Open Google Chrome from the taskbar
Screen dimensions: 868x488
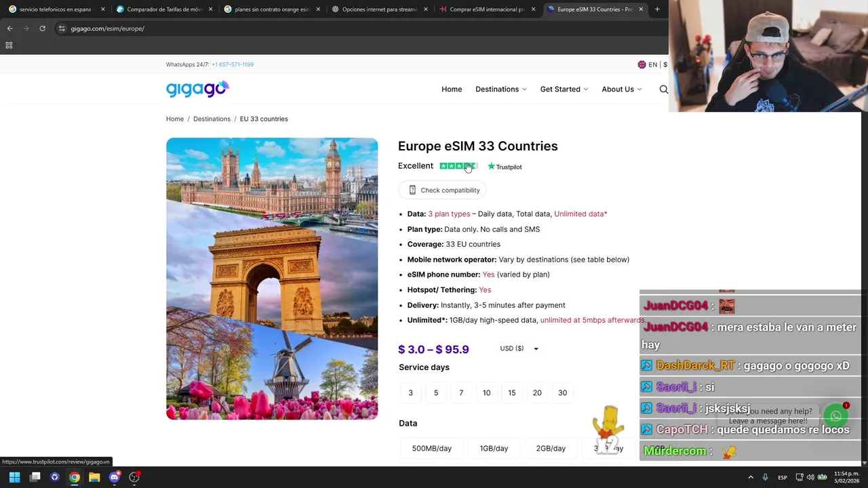tap(75, 477)
